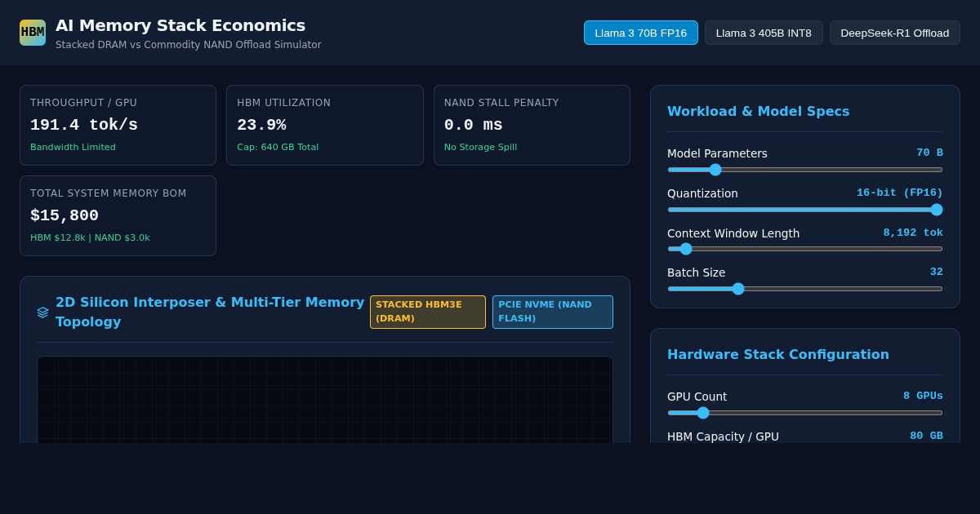Click the HBM app logo icon
980x514 pixels.
pyautogui.click(x=33, y=33)
